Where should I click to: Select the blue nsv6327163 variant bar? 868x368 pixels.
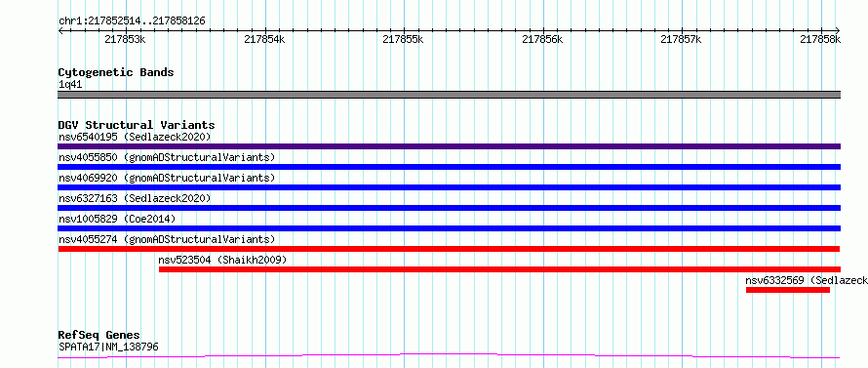[x=449, y=208]
